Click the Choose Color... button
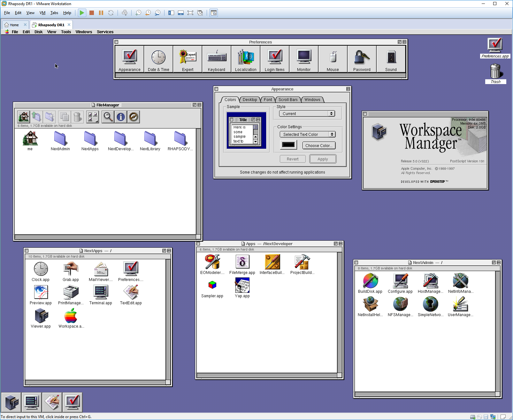 (x=319, y=146)
